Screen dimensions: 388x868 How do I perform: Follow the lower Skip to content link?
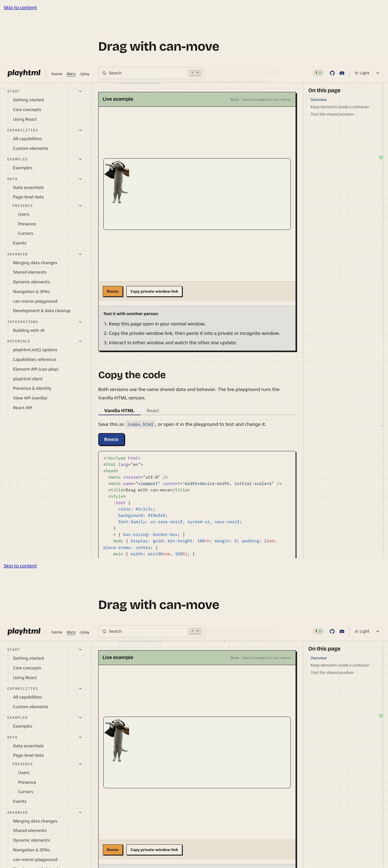point(20,566)
